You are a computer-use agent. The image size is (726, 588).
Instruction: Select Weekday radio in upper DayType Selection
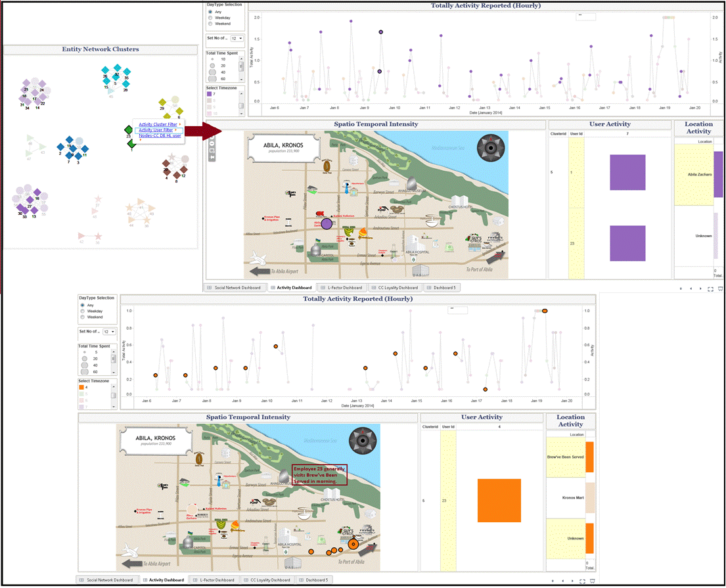[x=210, y=17]
